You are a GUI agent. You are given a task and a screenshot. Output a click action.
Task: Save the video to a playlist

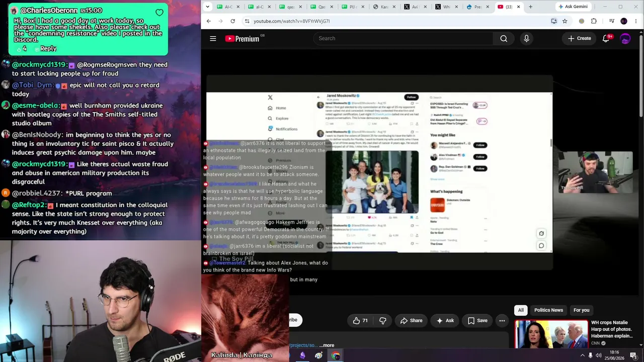point(477,320)
